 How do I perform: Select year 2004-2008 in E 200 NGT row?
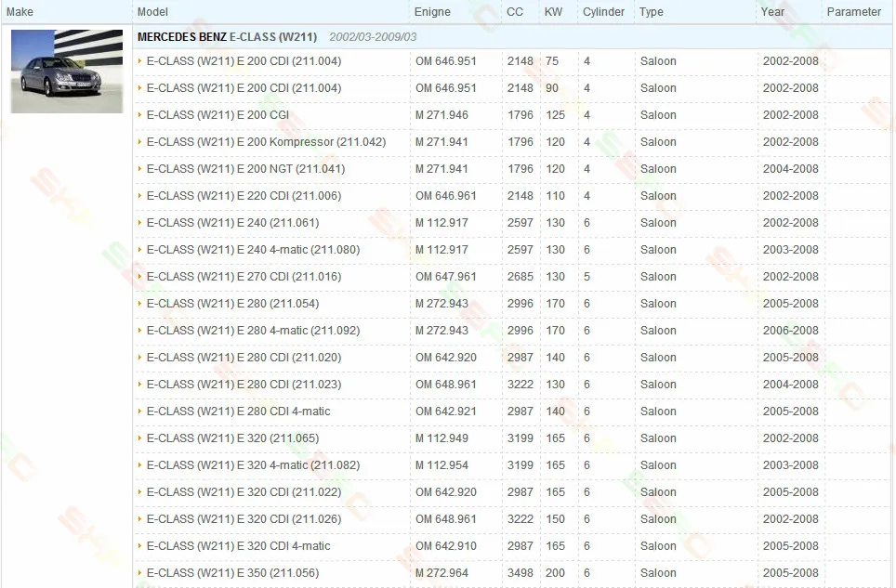pos(790,169)
